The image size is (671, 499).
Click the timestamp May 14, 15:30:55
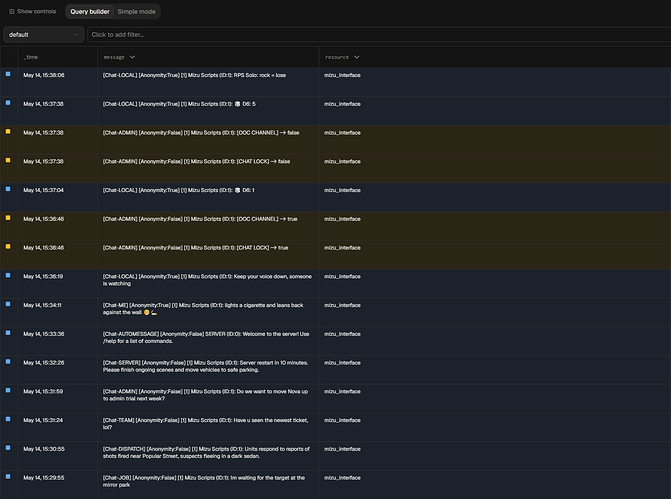[x=44, y=449]
